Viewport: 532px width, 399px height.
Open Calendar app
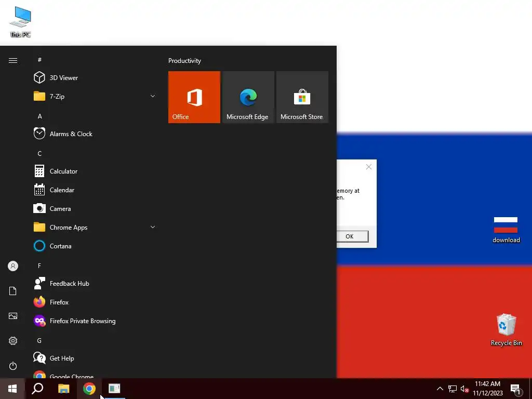pyautogui.click(x=95, y=190)
